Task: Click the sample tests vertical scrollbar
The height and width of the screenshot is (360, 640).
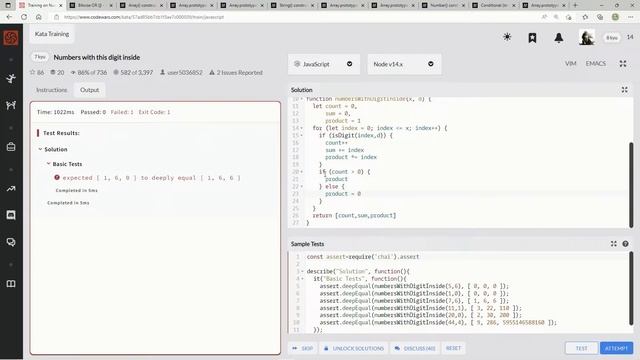Action: [631, 289]
